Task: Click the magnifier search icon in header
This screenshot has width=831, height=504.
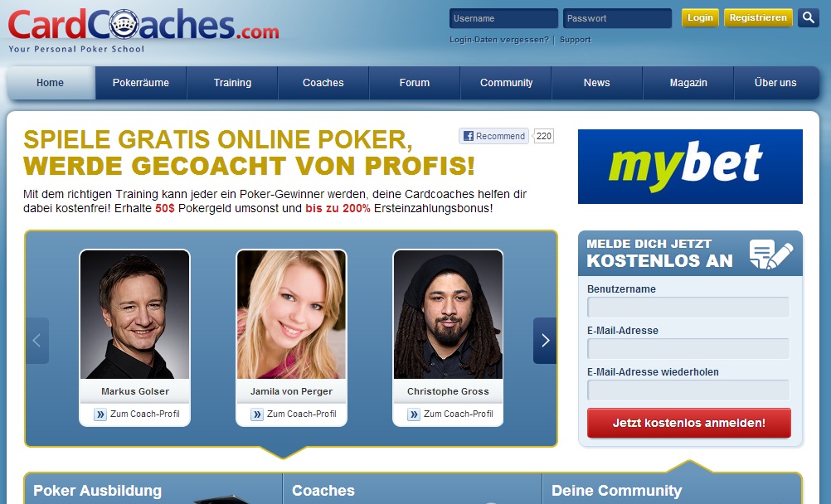Action: (x=809, y=18)
